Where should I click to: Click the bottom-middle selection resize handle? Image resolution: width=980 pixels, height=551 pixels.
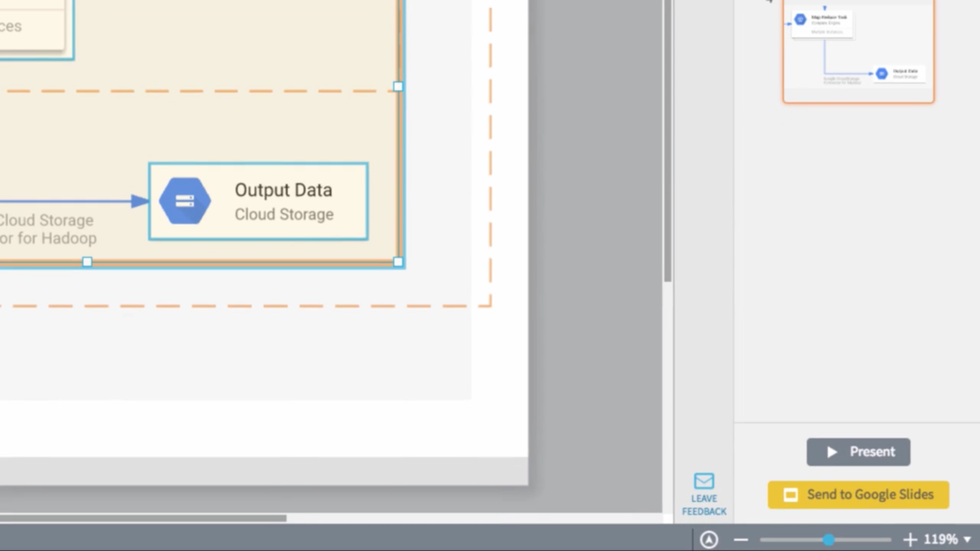[87, 262]
